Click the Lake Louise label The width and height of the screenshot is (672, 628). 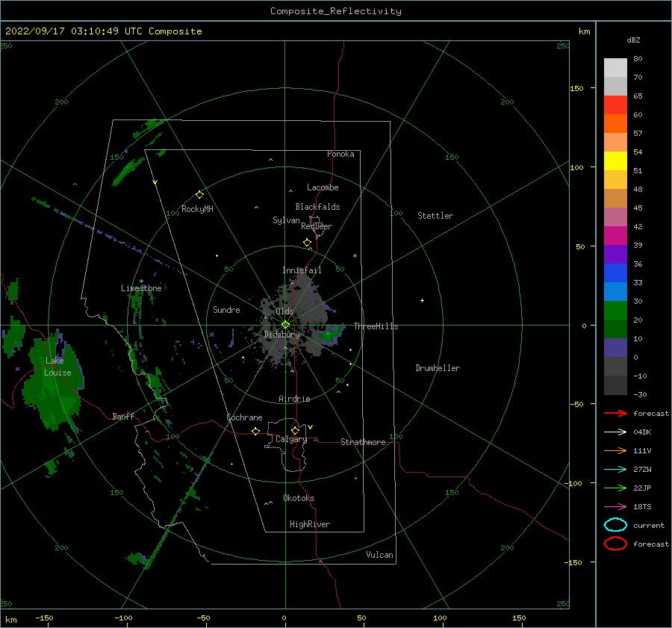(57, 367)
